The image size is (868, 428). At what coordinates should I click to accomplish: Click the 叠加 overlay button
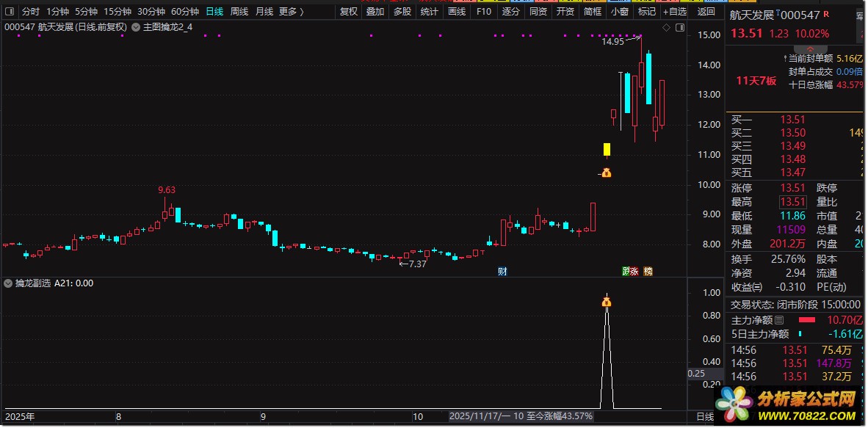coord(375,11)
